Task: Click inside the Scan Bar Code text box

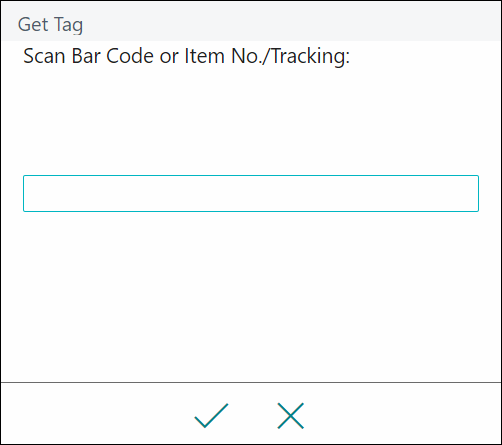Action: (x=251, y=193)
